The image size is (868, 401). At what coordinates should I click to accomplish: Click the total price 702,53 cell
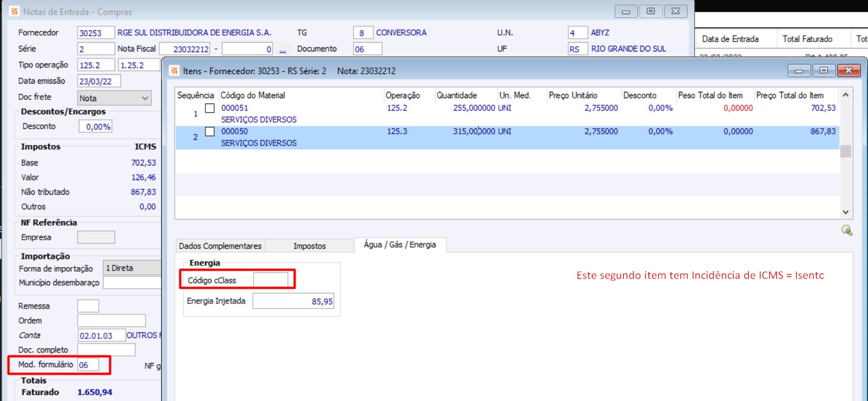tap(824, 108)
